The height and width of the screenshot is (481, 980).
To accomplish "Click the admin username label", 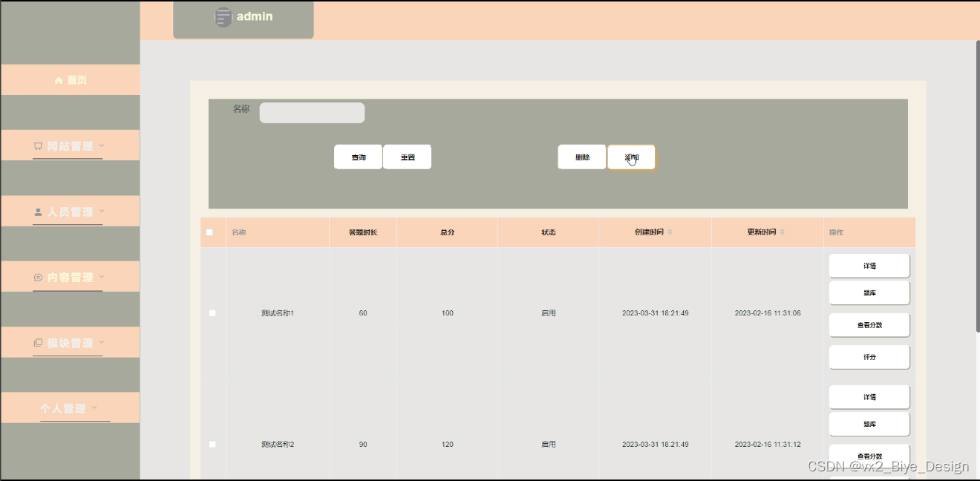I will [255, 16].
